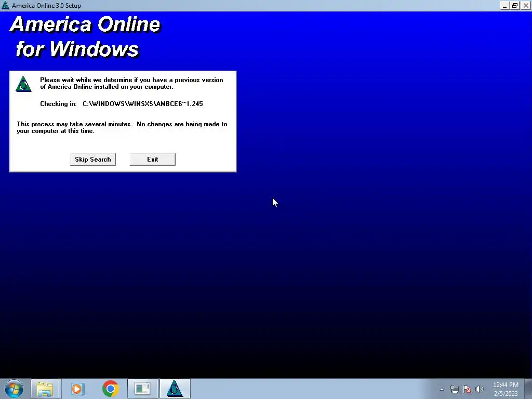Click the AOL triangle logo in the dialog
Image resolution: width=532 pixels, height=399 pixels.
coord(23,84)
